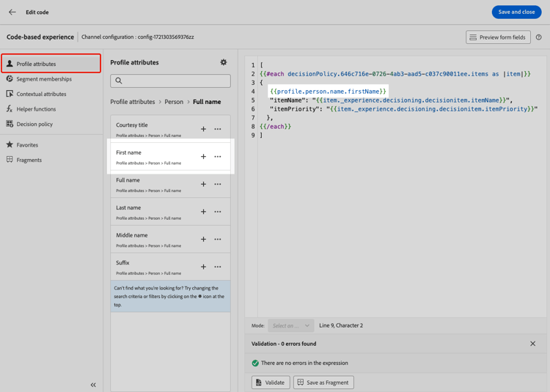Screen dimensions: 550x392
Task: Switch to Helper functions section
Action: (x=36, y=109)
